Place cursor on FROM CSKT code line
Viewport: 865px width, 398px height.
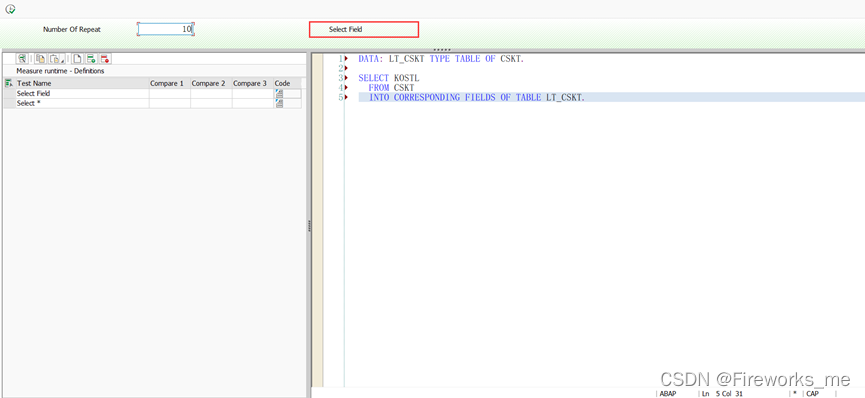(391, 88)
